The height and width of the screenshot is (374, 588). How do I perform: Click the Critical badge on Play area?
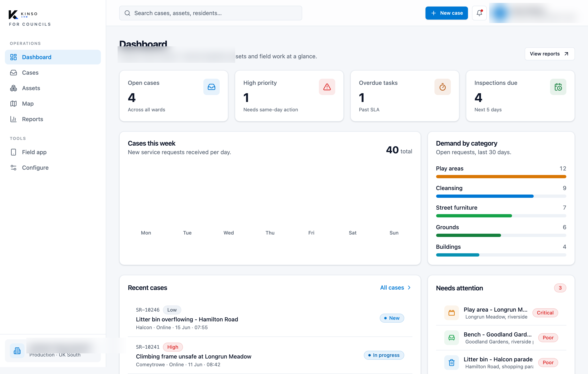545,313
